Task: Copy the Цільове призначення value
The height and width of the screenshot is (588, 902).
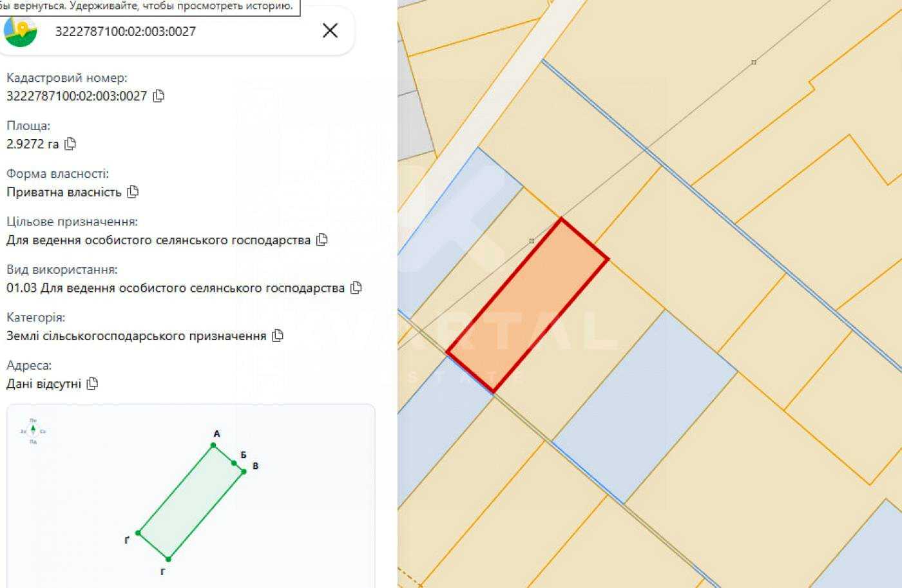Action: 322,240
